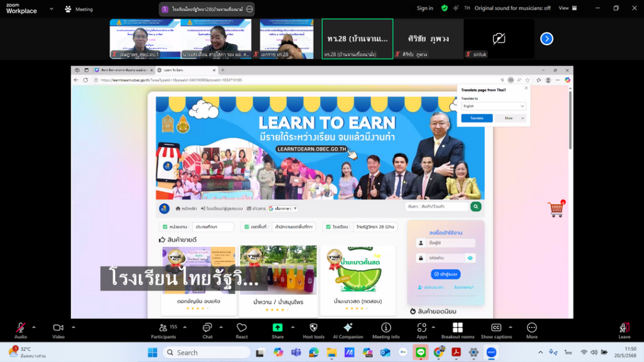
Task: Click the green encryption shield icon
Action: [445, 8]
